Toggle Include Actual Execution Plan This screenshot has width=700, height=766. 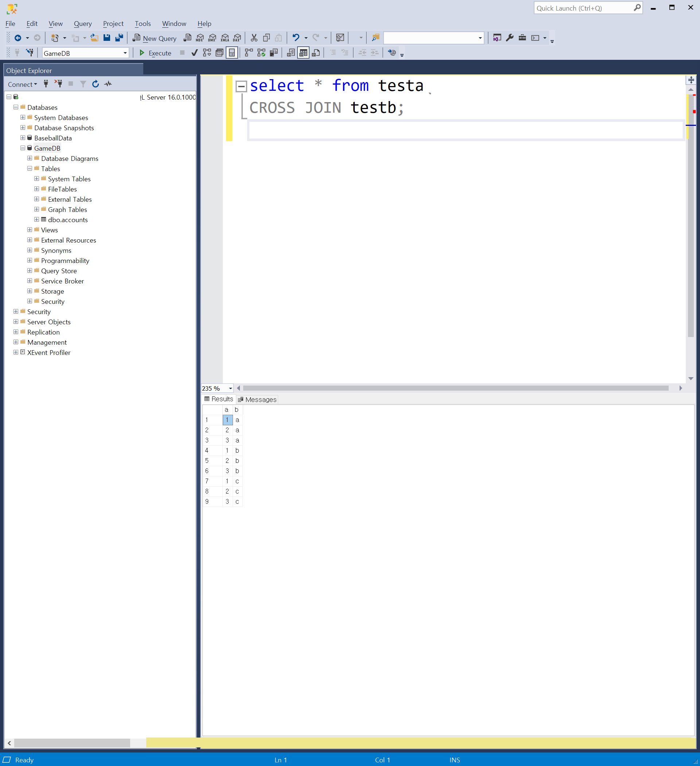click(249, 53)
